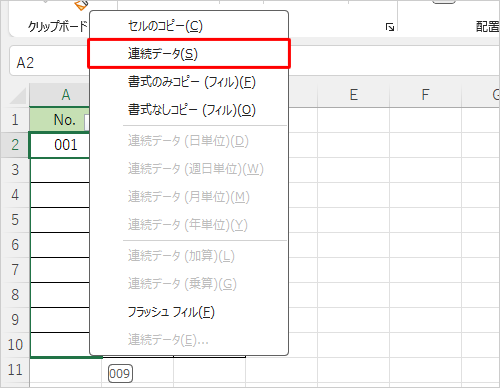Select row 10 header
500x388 pixels.
[x=15, y=345]
